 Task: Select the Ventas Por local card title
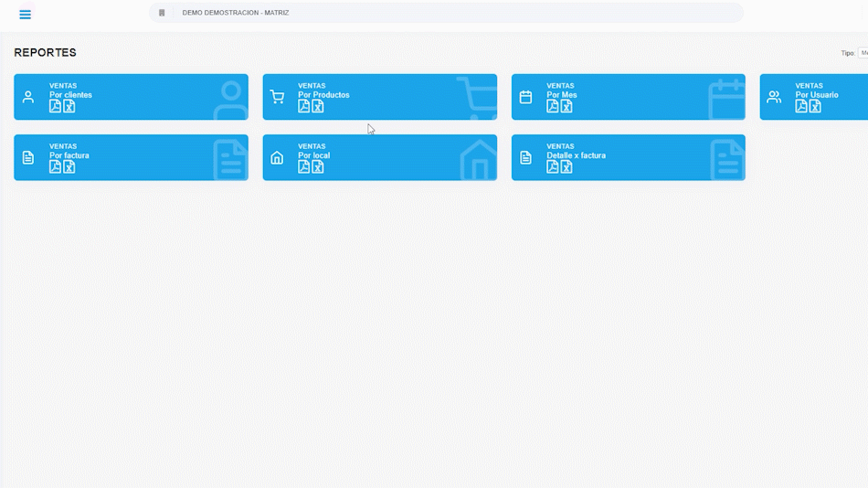313,155
